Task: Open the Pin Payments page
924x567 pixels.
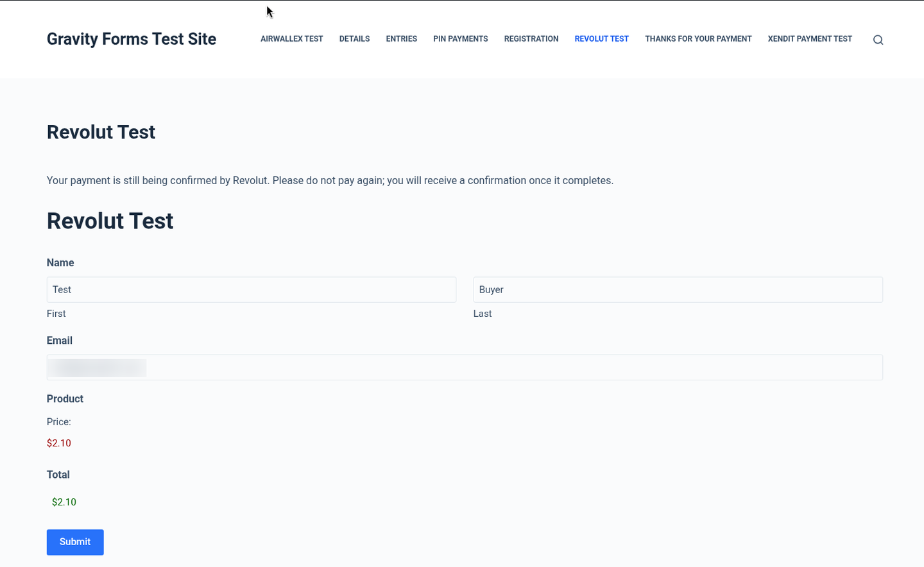Action: pyautogui.click(x=461, y=39)
